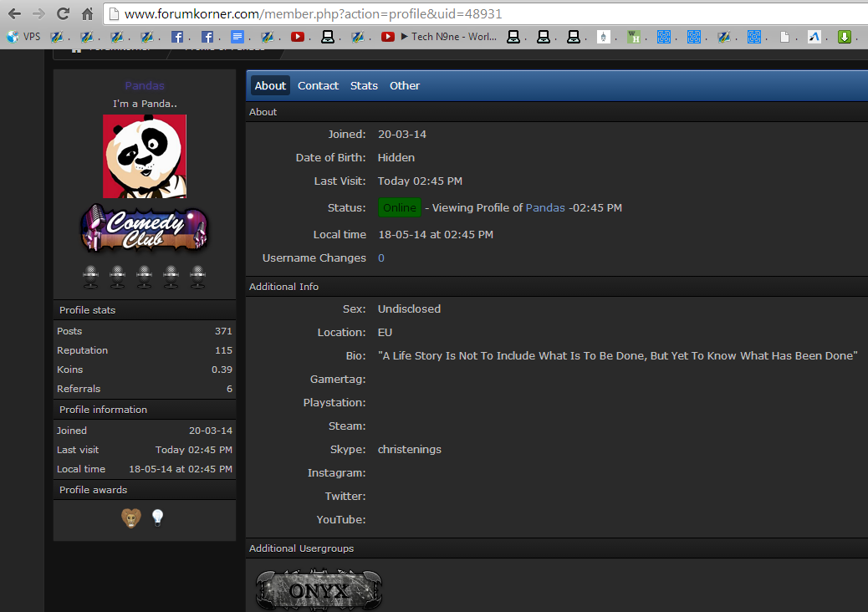Open the green download arrow bookmark
This screenshot has height=612, width=868.
coord(845,37)
